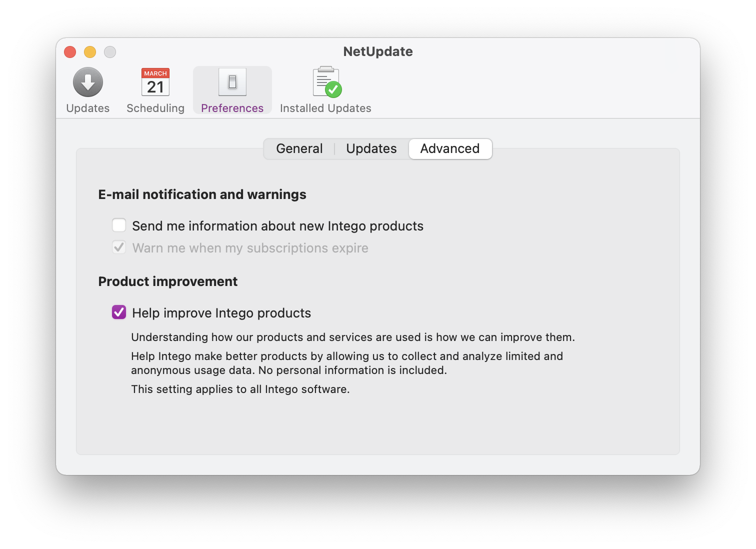Open Installed Updates clipboard icon
Screen dimensions: 756x549
click(x=327, y=82)
